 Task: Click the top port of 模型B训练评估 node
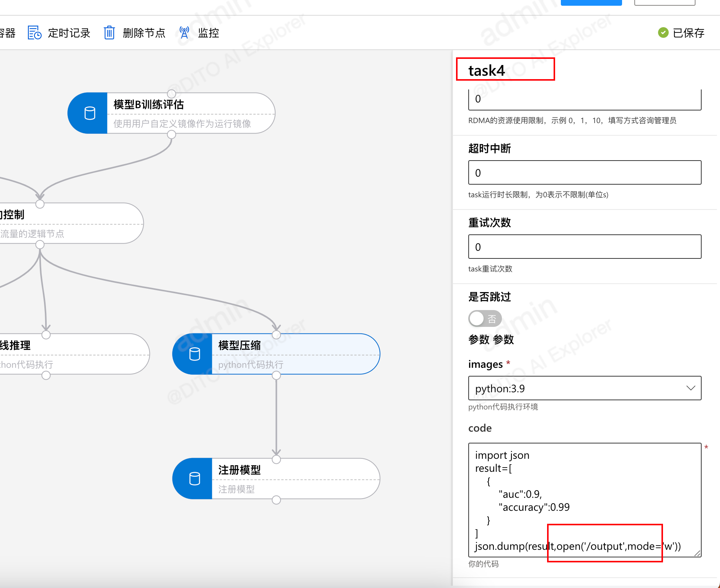[x=171, y=94]
